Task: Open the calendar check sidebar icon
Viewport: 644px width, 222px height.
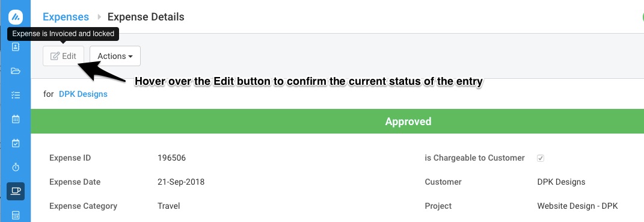Action: (x=16, y=143)
